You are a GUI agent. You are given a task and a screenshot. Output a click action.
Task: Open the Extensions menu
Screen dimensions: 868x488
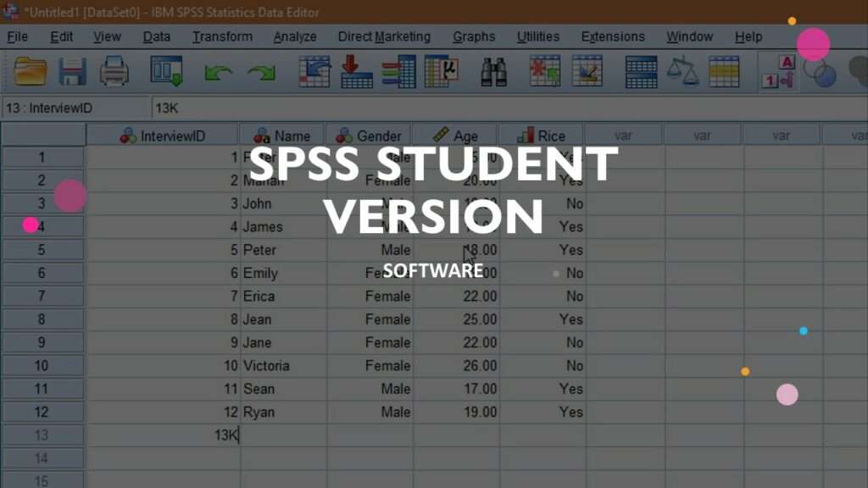[x=613, y=36]
